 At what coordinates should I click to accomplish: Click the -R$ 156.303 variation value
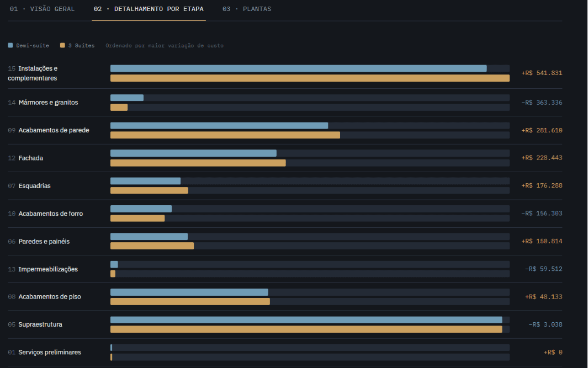point(542,213)
